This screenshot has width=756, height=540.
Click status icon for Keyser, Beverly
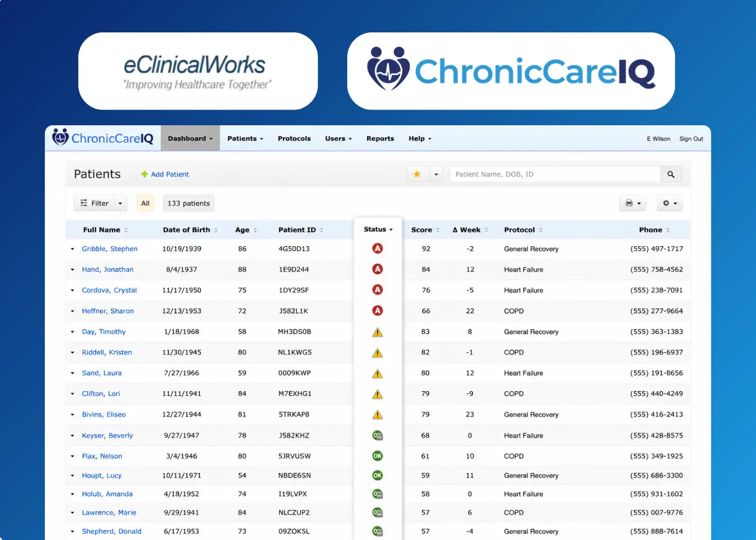(377, 435)
